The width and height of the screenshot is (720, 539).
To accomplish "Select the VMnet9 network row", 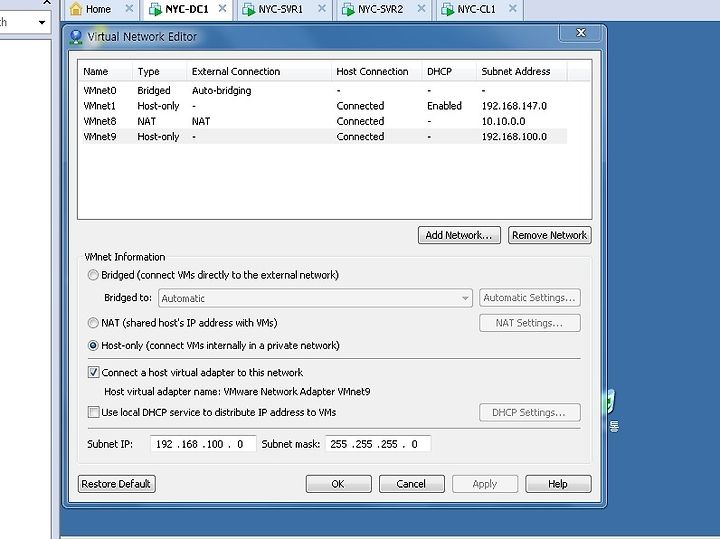I will (325, 136).
